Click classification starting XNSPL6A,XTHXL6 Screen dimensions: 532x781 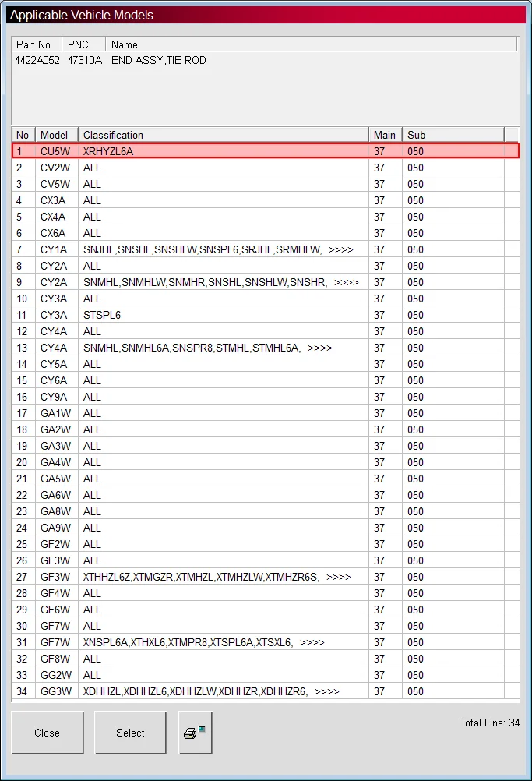(203, 642)
